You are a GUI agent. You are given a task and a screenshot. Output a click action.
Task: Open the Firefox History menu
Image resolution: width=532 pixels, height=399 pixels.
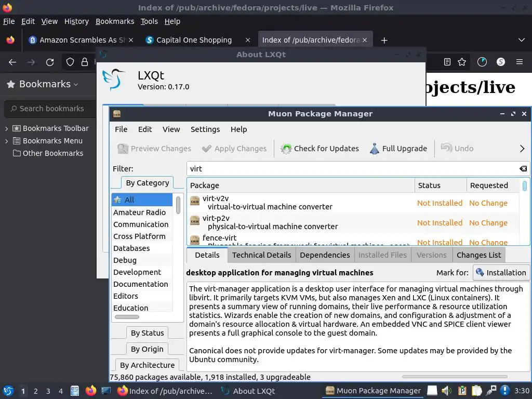point(76,21)
